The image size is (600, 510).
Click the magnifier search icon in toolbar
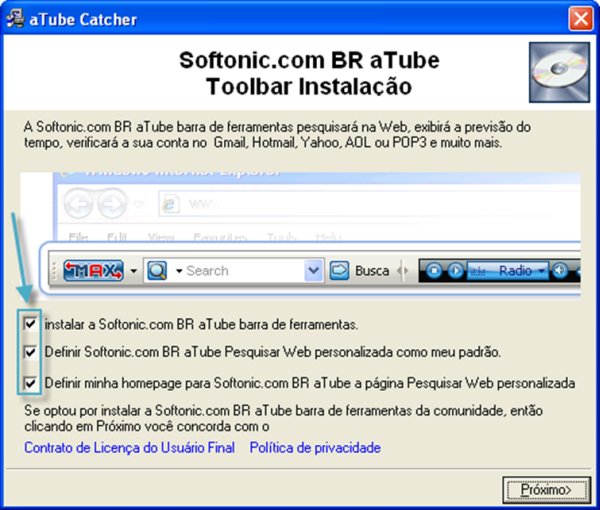(x=157, y=271)
